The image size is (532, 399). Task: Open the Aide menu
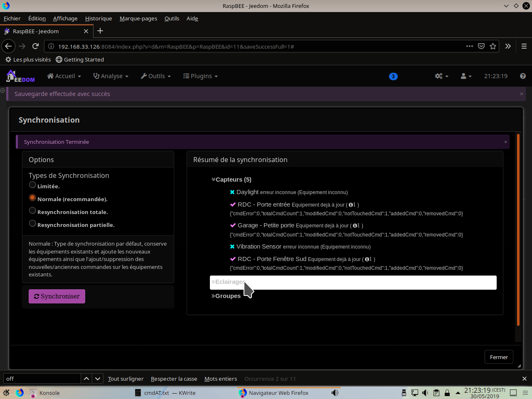(x=192, y=18)
